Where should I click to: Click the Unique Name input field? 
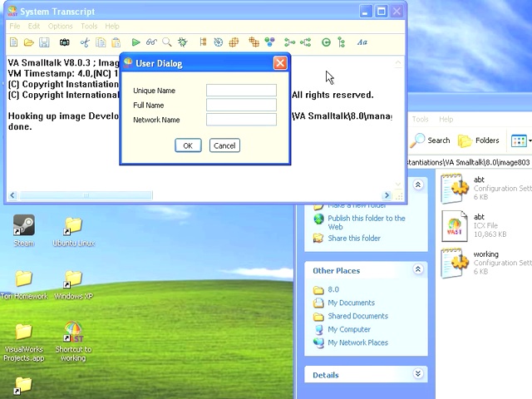coord(241,91)
